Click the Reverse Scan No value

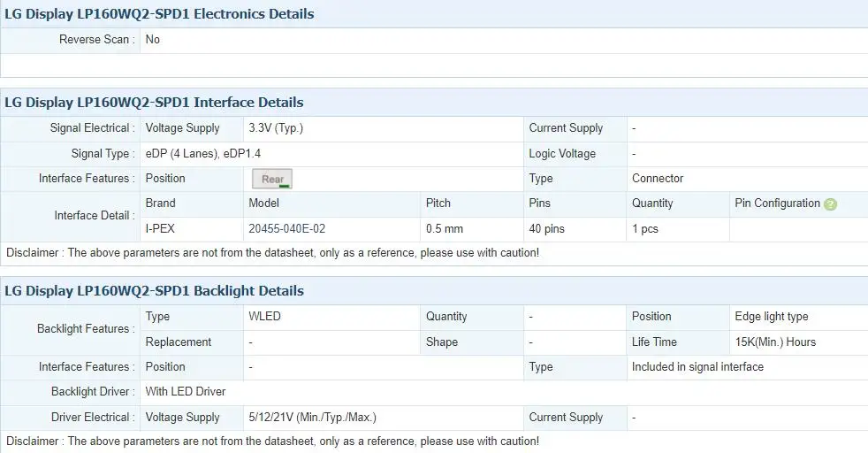pos(152,39)
